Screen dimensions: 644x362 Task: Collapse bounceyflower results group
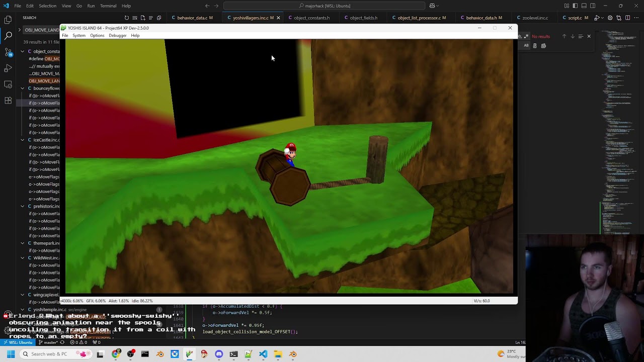click(22, 88)
